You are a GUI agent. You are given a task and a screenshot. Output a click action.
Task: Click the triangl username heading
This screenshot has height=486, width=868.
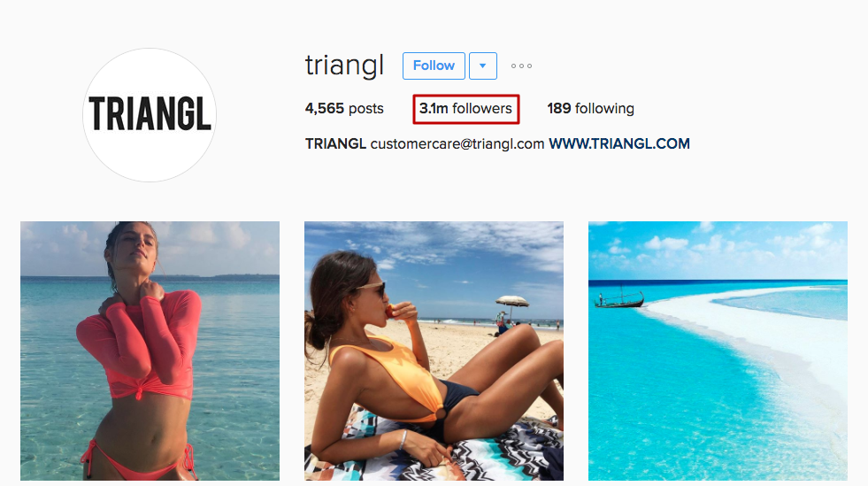tap(344, 66)
